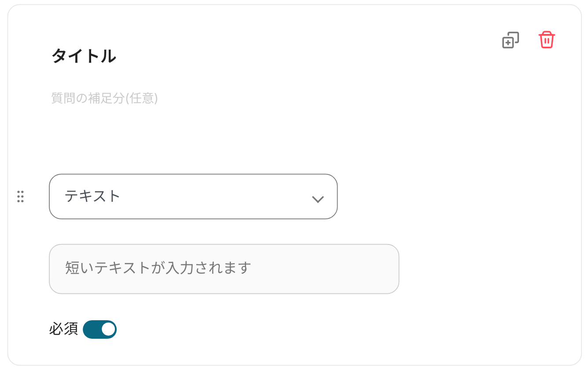Grab the reorder grip beside the type selector
Screen dimensions: 588x370
20,196
